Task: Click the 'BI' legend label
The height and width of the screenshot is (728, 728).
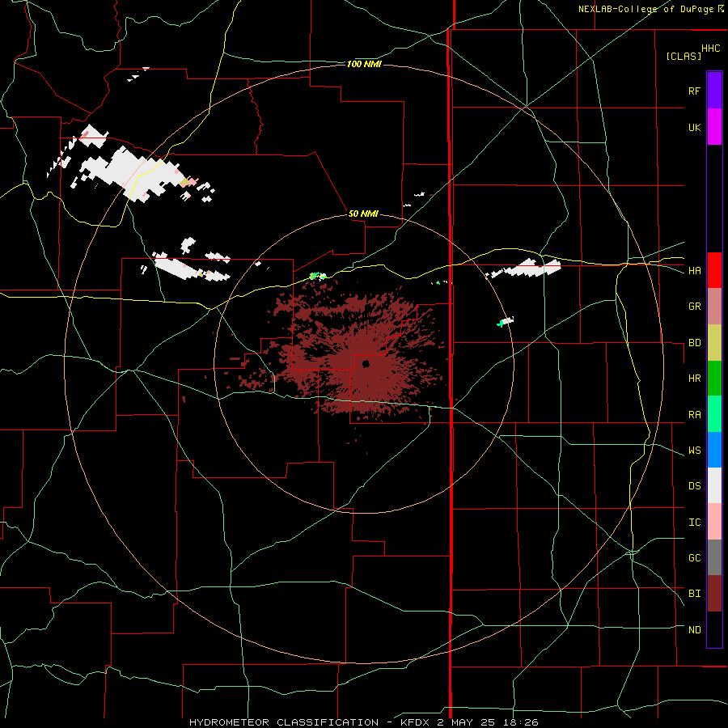Action: coord(694,594)
